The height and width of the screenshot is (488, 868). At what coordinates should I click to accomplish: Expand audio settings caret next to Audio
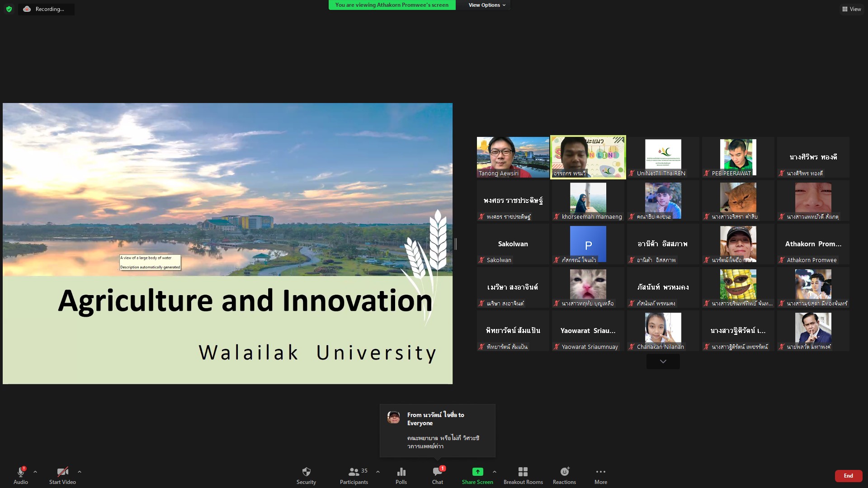point(35,472)
